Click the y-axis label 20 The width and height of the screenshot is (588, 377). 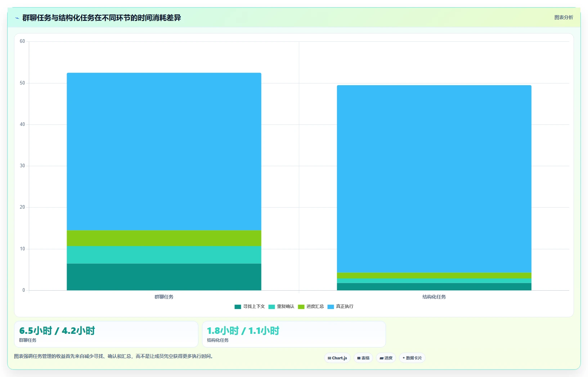22,207
